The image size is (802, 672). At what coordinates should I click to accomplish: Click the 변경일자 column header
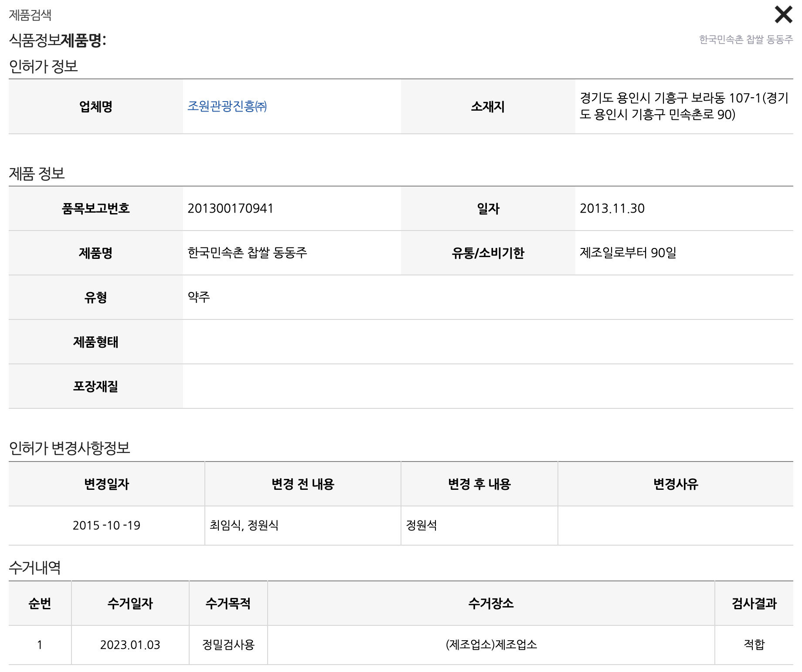tap(107, 484)
